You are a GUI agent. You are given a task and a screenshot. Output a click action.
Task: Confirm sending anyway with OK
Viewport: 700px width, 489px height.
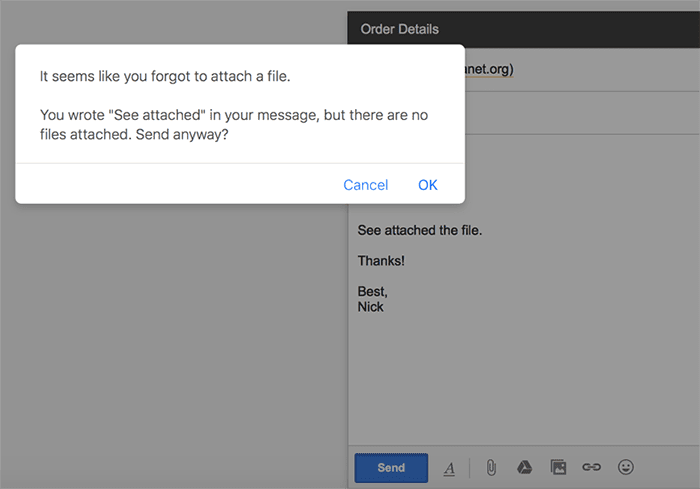coord(428,185)
